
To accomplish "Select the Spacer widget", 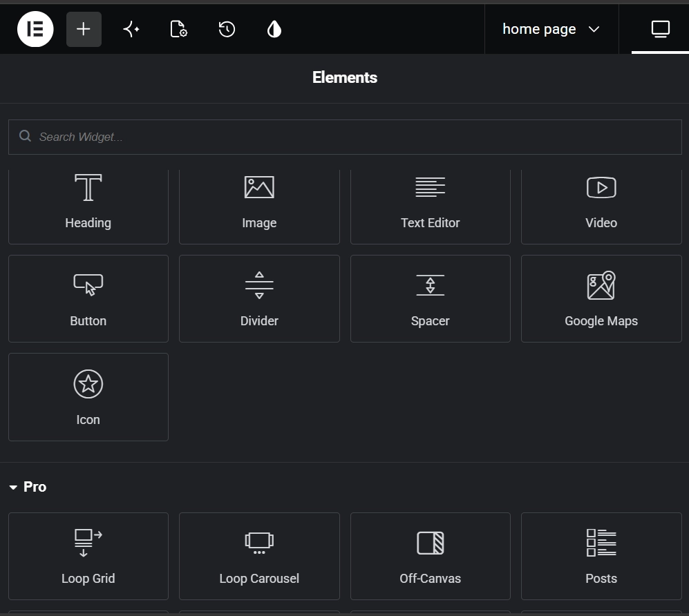I will (430, 298).
